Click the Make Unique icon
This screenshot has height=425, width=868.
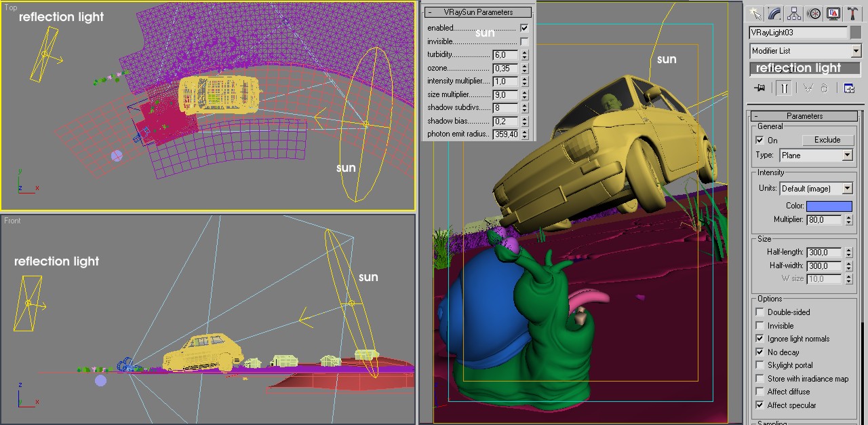click(x=808, y=88)
